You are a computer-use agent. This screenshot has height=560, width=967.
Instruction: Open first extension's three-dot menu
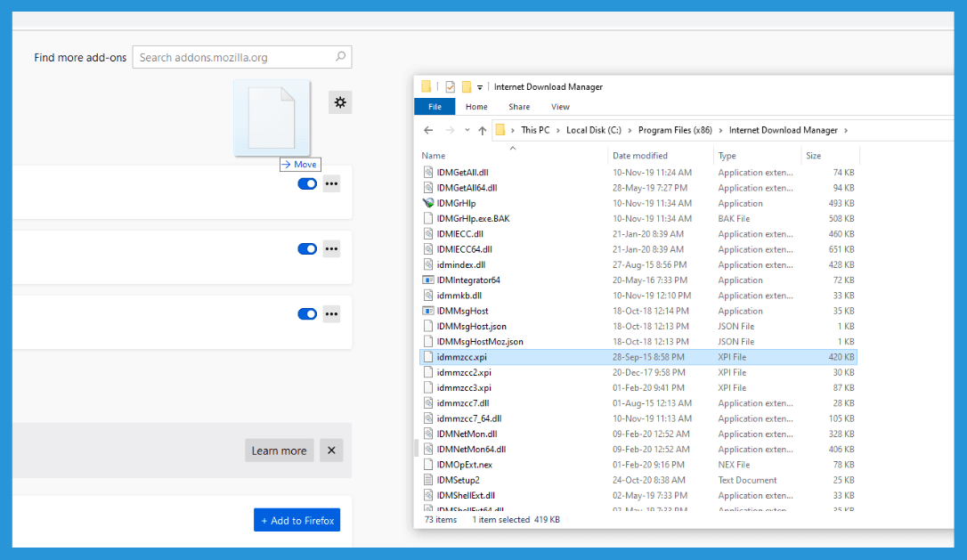(332, 183)
